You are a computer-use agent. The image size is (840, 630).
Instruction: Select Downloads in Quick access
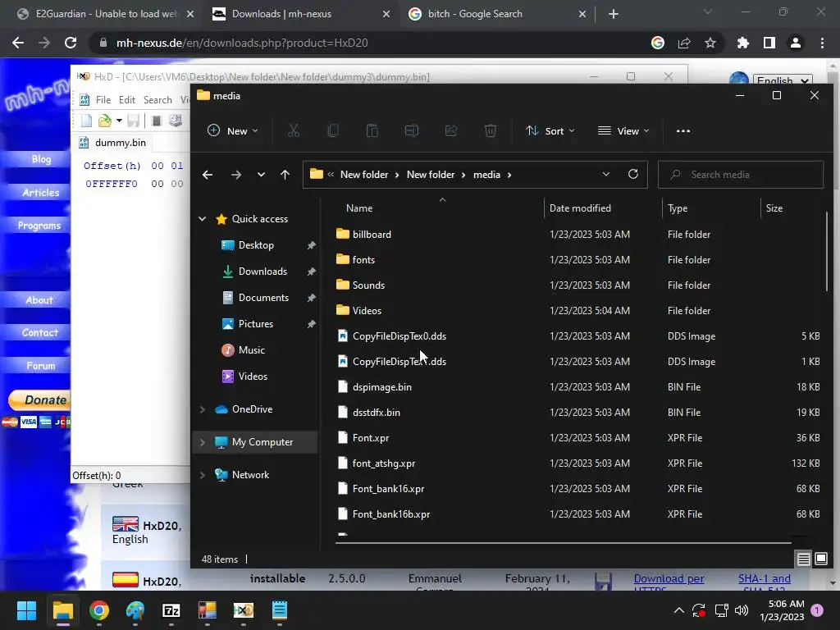(x=262, y=271)
